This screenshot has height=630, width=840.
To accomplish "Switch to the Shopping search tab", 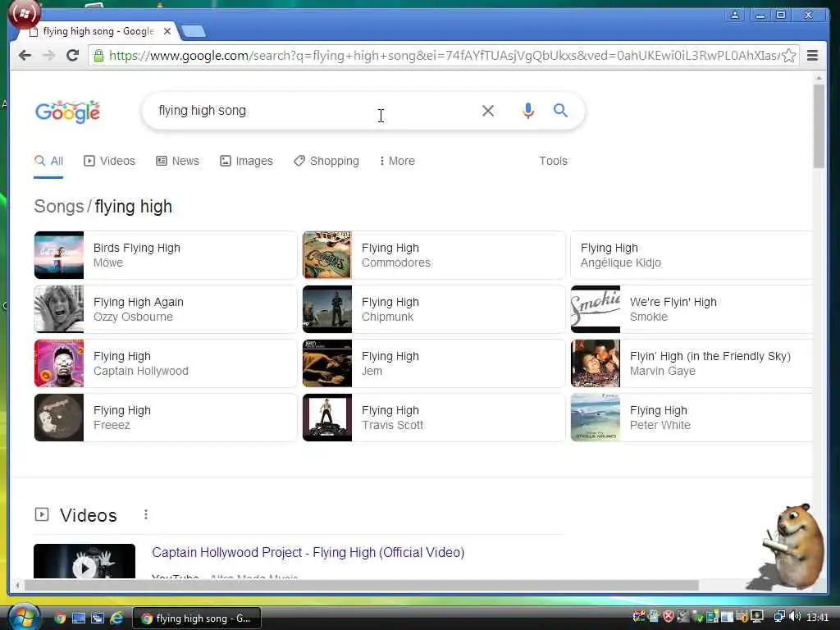I will (x=326, y=161).
